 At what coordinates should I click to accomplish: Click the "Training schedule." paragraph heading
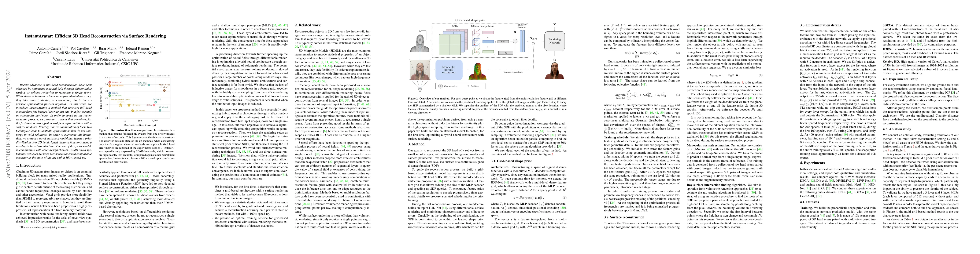(x=617, y=137)
